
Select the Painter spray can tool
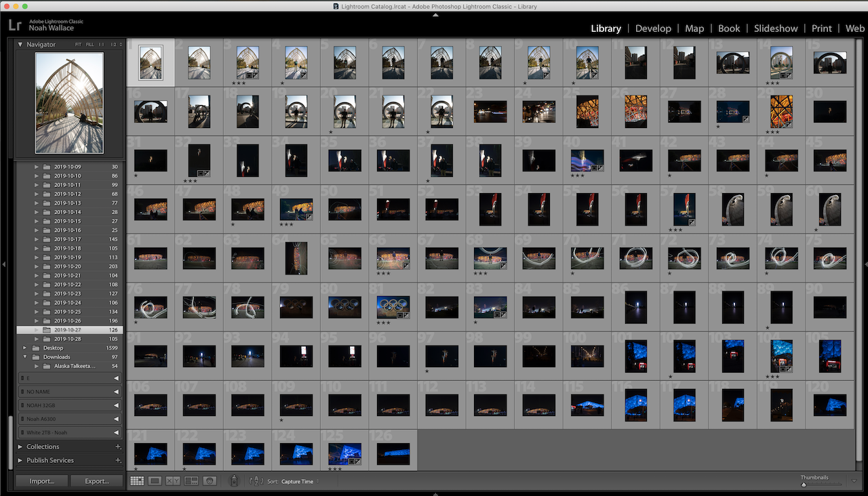[234, 481]
